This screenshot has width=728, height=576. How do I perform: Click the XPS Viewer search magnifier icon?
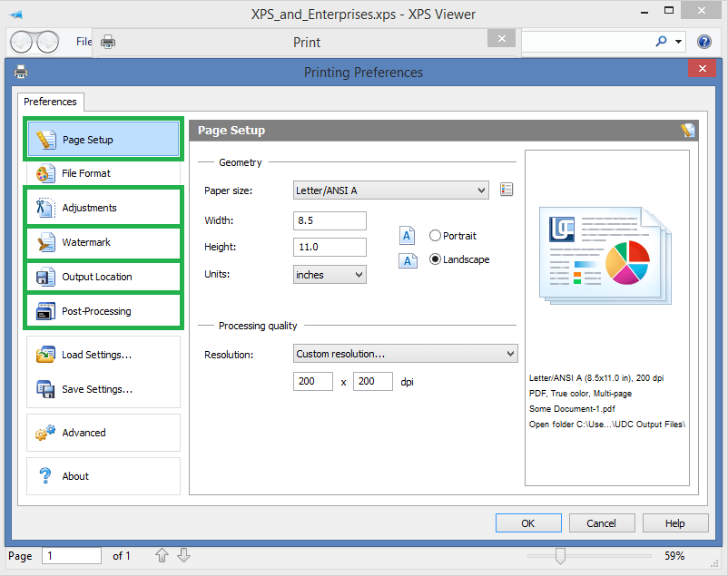coord(661,42)
